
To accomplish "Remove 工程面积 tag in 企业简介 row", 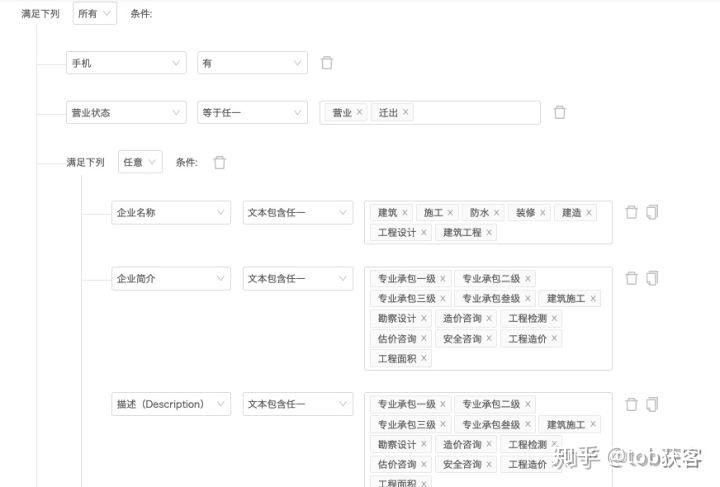I will click(423, 358).
